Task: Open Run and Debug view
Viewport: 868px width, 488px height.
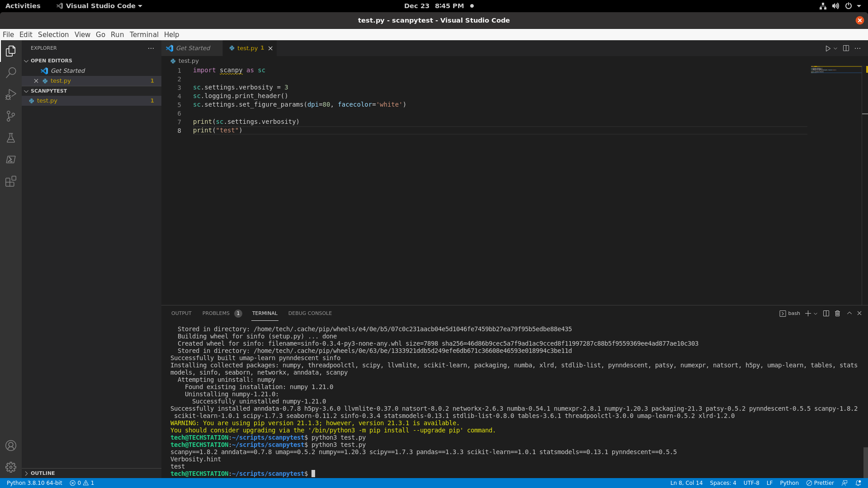Action: pos(11,94)
